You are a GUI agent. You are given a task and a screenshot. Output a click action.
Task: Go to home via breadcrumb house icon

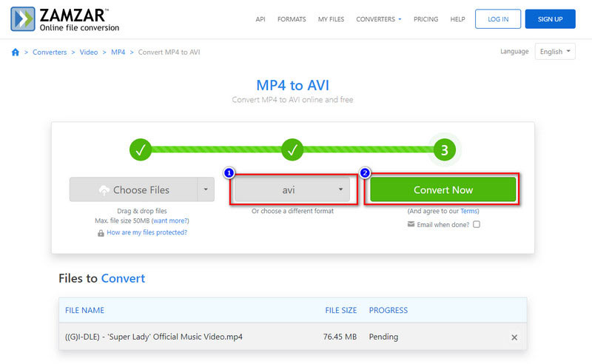(x=16, y=53)
